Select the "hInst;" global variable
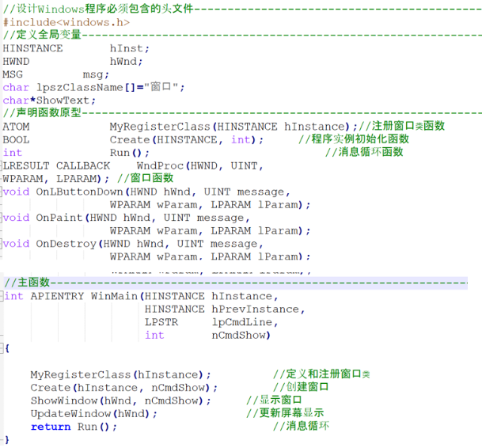The image size is (482, 448). (x=130, y=48)
